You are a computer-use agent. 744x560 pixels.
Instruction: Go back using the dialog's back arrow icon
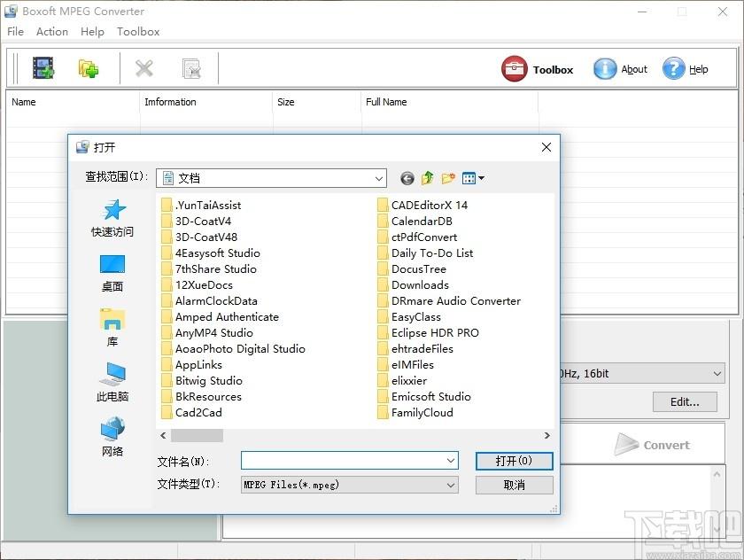pyautogui.click(x=407, y=178)
